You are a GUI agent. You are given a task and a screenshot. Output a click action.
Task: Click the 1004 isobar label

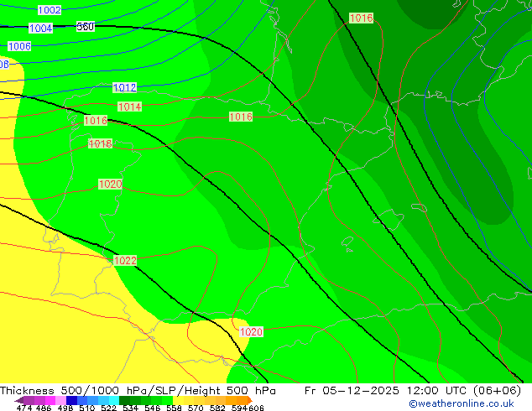pyautogui.click(x=41, y=29)
